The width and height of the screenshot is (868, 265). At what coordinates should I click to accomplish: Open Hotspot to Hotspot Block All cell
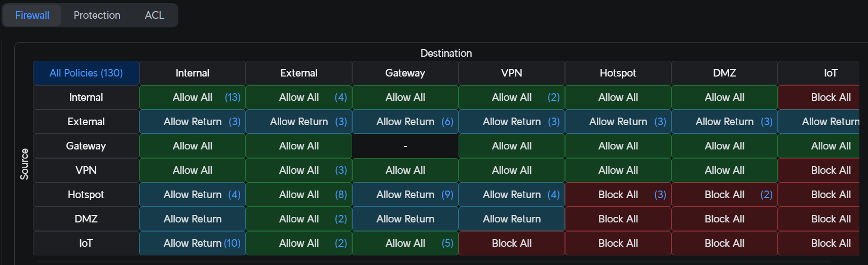point(618,195)
